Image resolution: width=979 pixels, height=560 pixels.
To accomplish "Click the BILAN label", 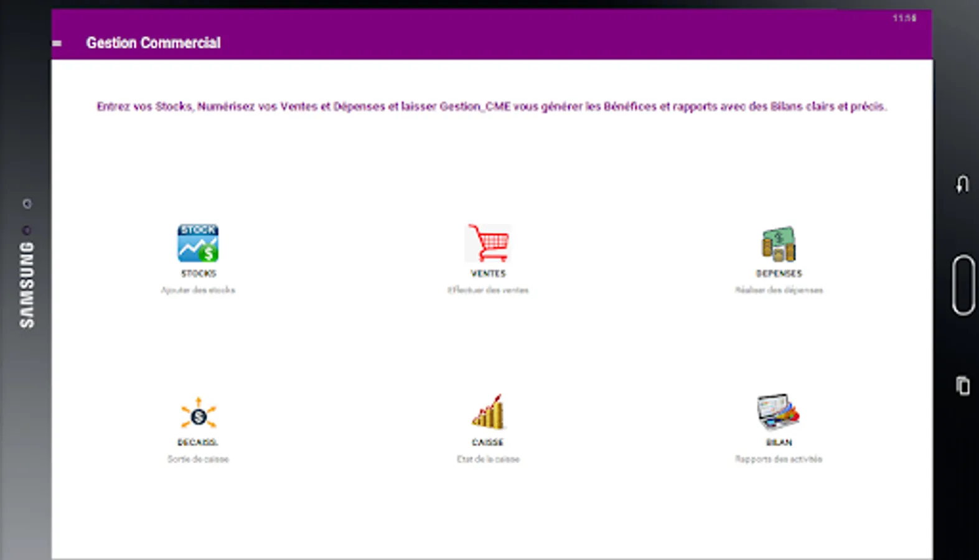I will click(x=779, y=442).
